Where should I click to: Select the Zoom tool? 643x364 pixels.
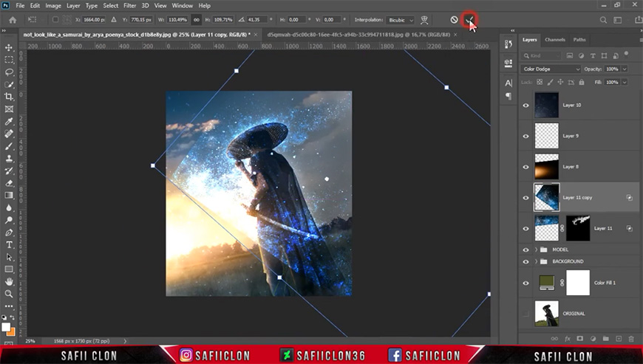[x=9, y=294]
